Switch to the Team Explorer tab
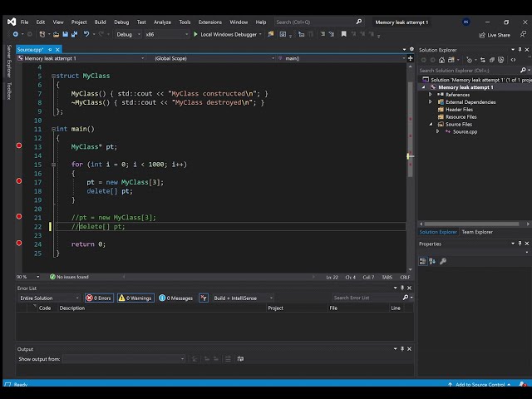The image size is (532, 399). [x=477, y=232]
